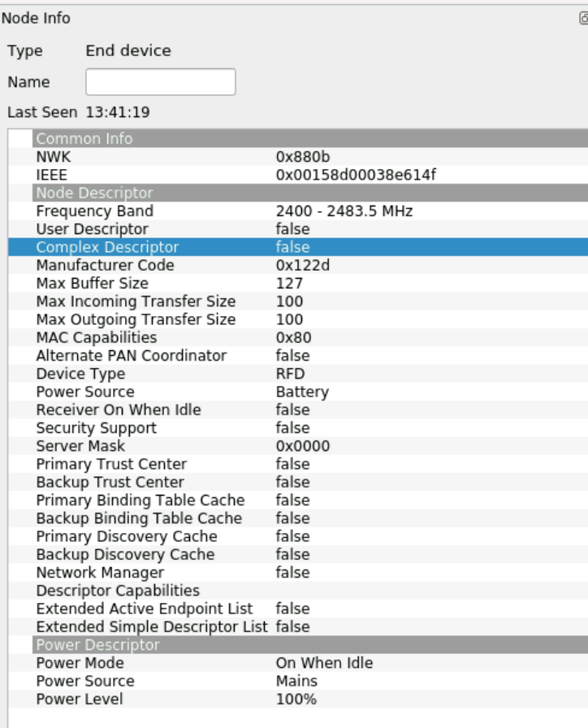Select the NWK row
Viewport: 588px width, 728px height.
pyautogui.click(x=298, y=157)
